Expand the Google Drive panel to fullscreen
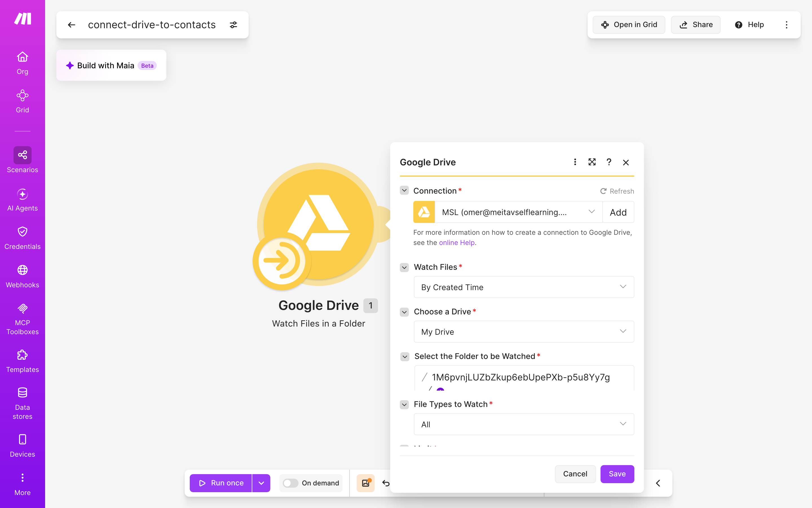The width and height of the screenshot is (812, 508). click(592, 162)
